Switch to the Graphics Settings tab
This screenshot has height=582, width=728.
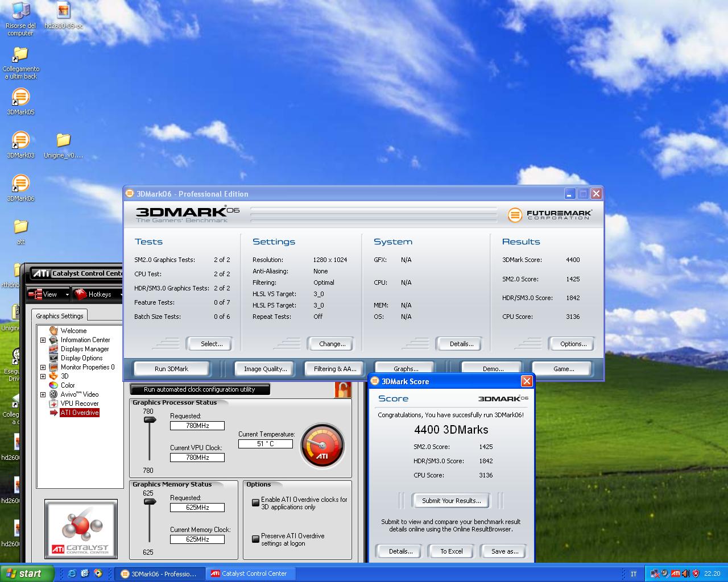tap(60, 316)
